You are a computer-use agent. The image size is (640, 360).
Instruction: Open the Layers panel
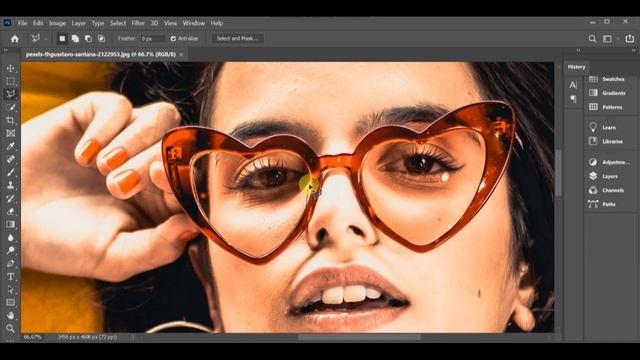pyautogui.click(x=603, y=176)
